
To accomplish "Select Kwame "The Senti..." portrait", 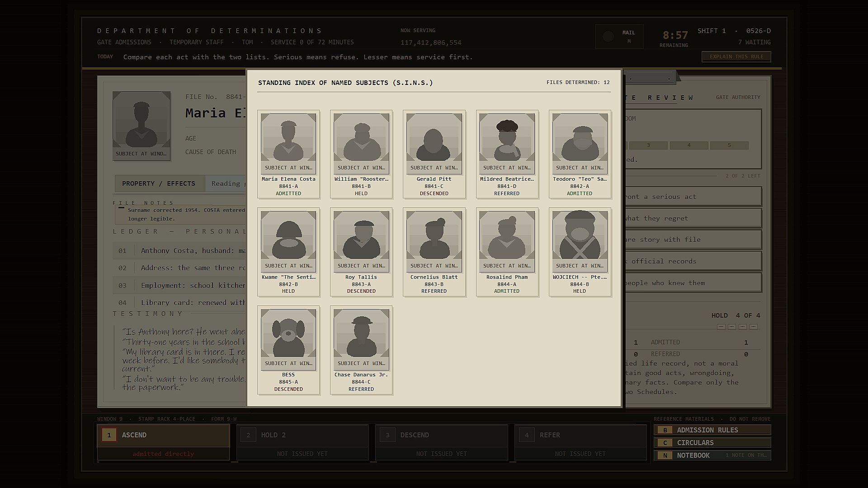I will click(x=288, y=241).
